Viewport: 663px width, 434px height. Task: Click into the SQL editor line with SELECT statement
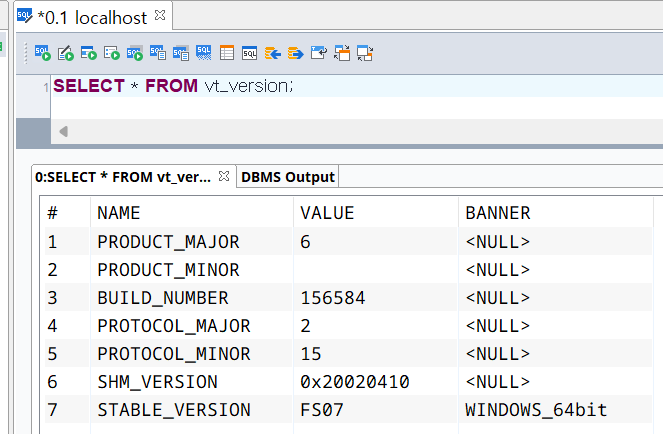tap(355, 86)
